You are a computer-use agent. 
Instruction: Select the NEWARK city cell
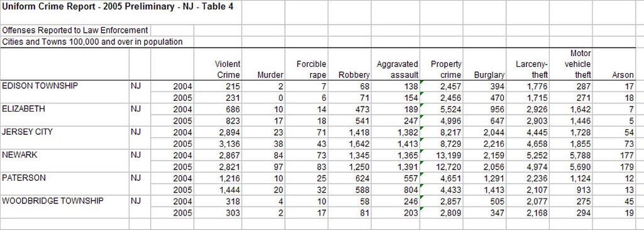pyautogui.click(x=19, y=155)
